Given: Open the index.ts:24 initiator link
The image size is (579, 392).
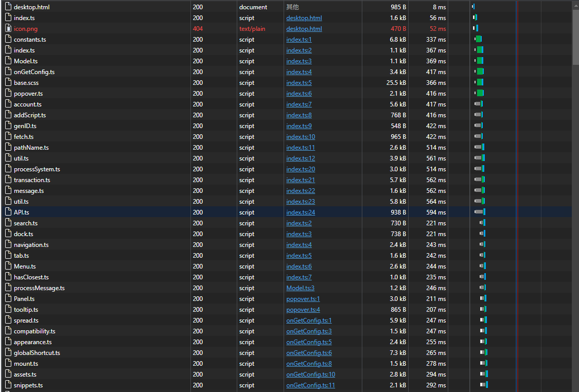Looking at the screenshot, I should click(301, 212).
